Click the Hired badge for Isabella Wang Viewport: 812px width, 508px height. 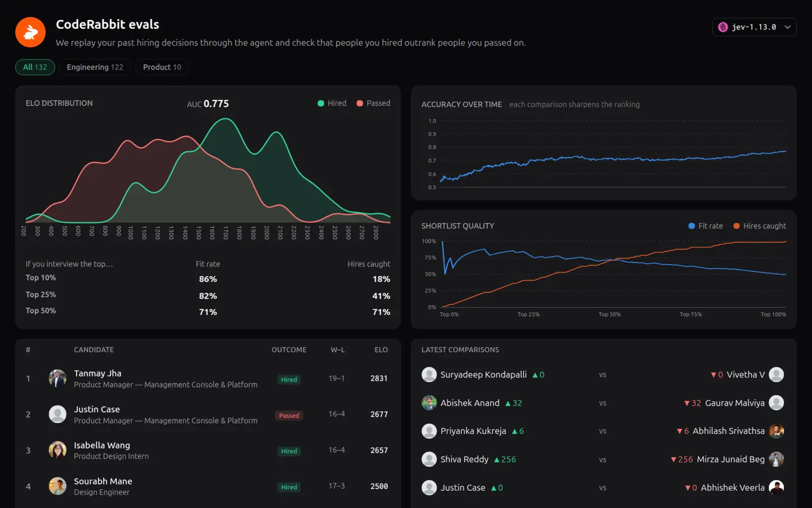click(289, 451)
